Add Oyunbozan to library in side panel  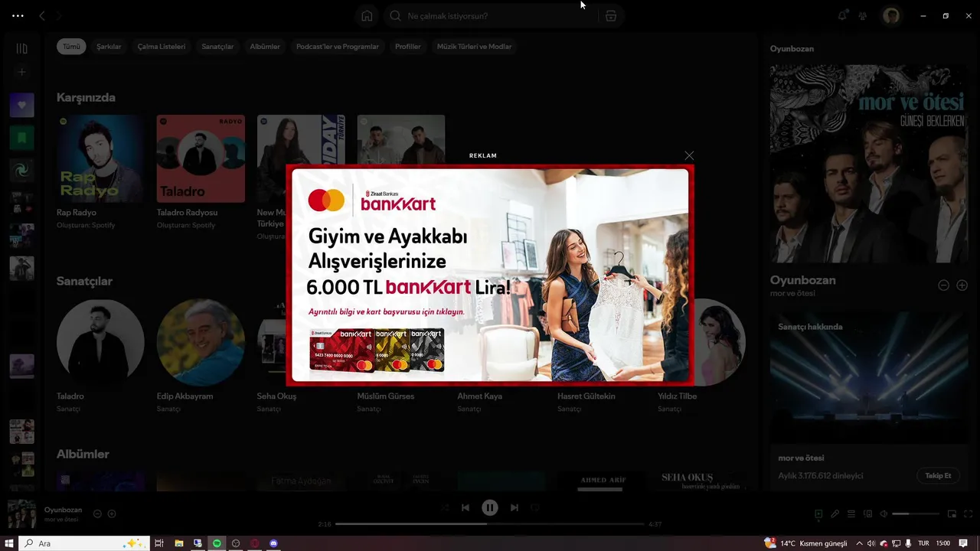click(x=962, y=285)
